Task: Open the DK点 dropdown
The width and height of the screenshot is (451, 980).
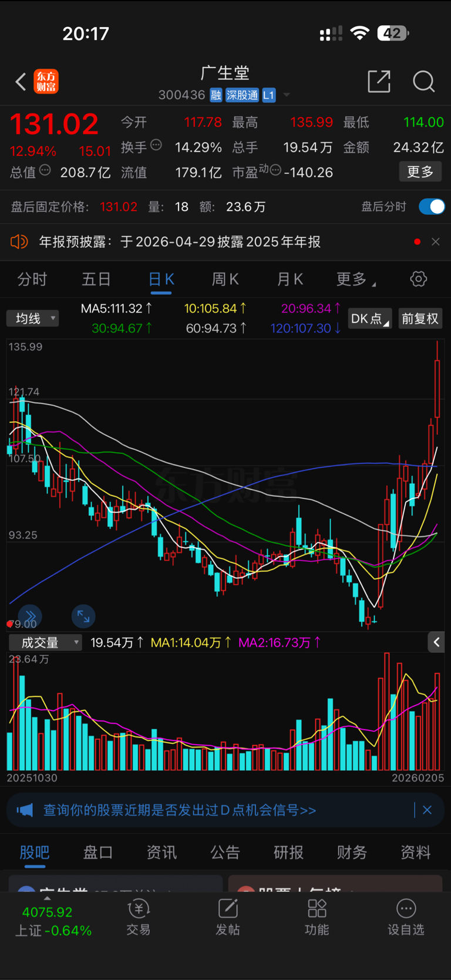Action: click(x=370, y=319)
